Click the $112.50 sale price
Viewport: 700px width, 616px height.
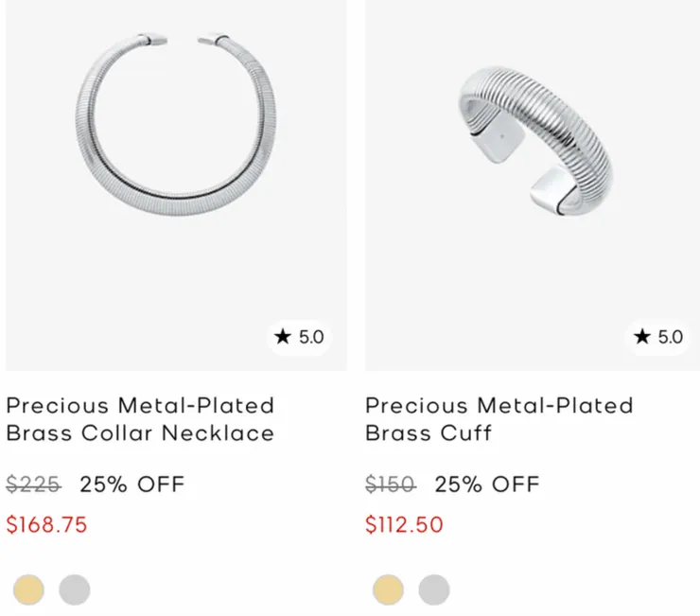coord(404,524)
